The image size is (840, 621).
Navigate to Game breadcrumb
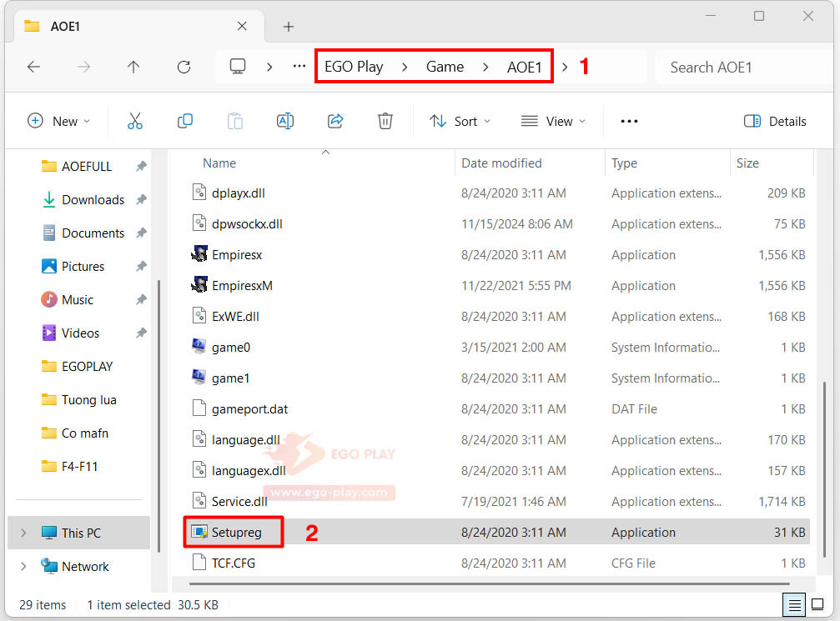point(445,67)
